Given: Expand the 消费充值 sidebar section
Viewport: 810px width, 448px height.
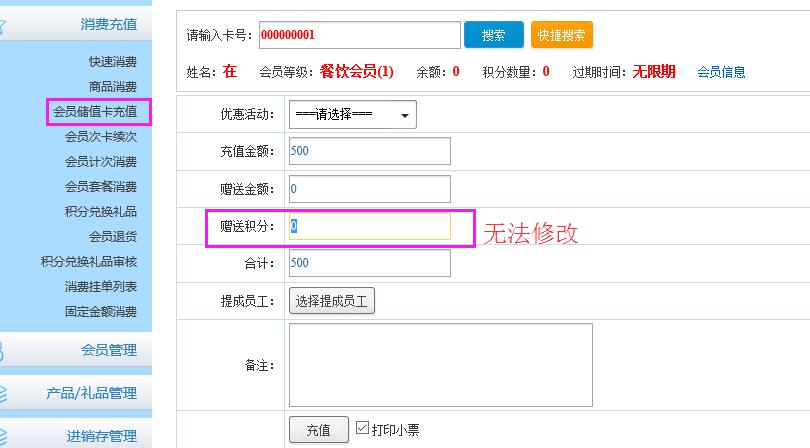Looking at the screenshot, I should click(x=108, y=24).
